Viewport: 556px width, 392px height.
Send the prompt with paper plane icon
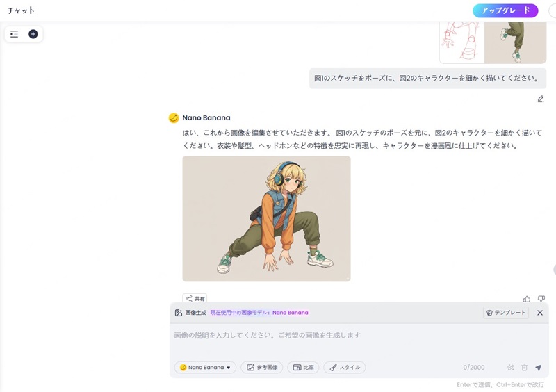(538, 368)
